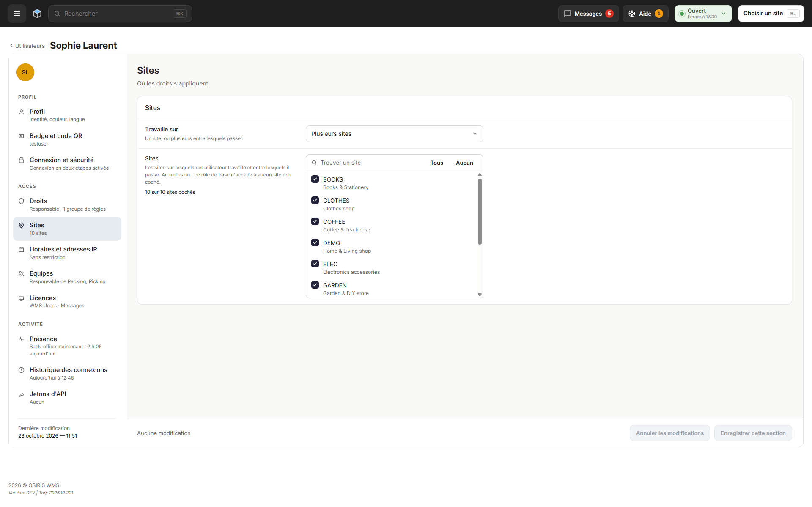Click the Horaires et adresses IP calendar icon

click(x=21, y=250)
